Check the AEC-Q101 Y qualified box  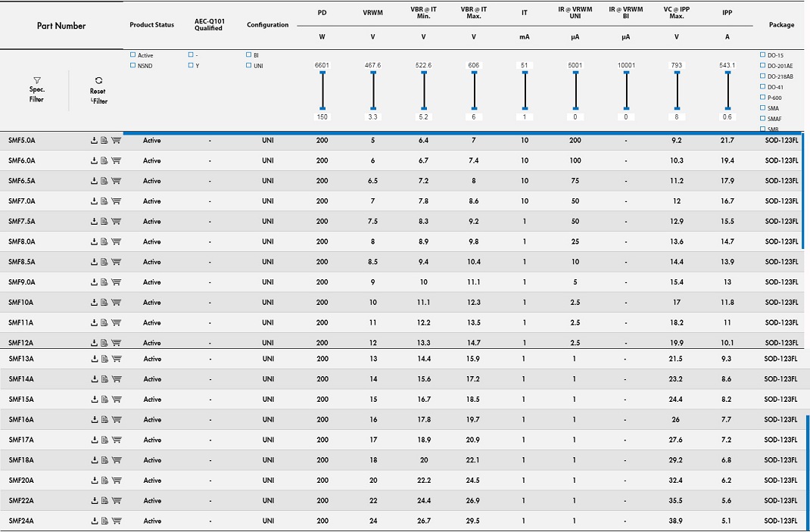(191, 66)
